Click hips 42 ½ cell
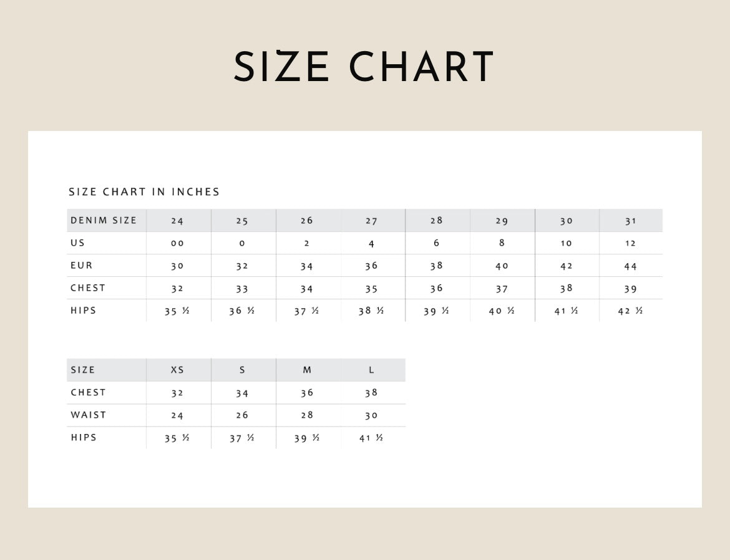This screenshot has width=730, height=560. (x=631, y=311)
